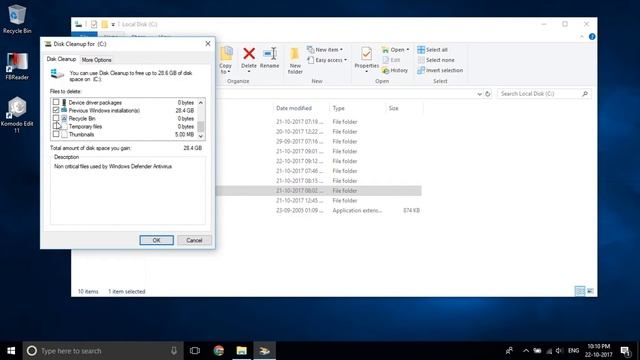Image resolution: width=640 pixels, height=360 pixels.
Task: Open the address bar history dropdown
Action: click(479, 94)
